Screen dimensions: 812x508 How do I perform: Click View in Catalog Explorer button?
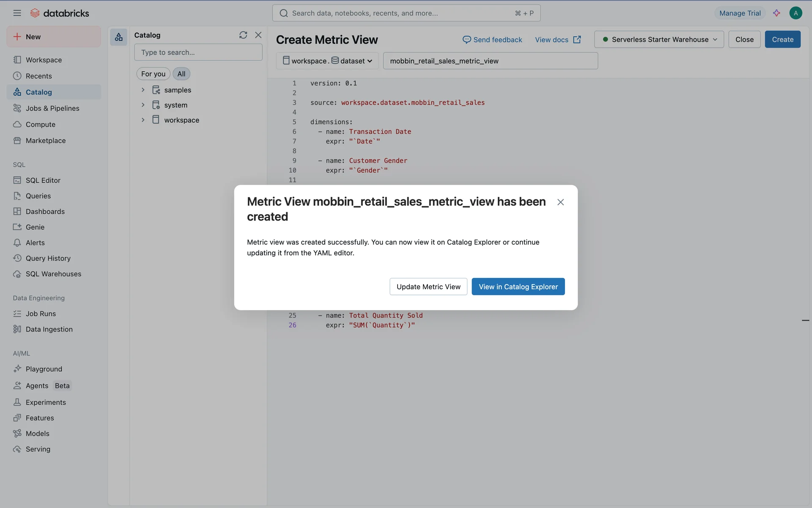click(518, 287)
